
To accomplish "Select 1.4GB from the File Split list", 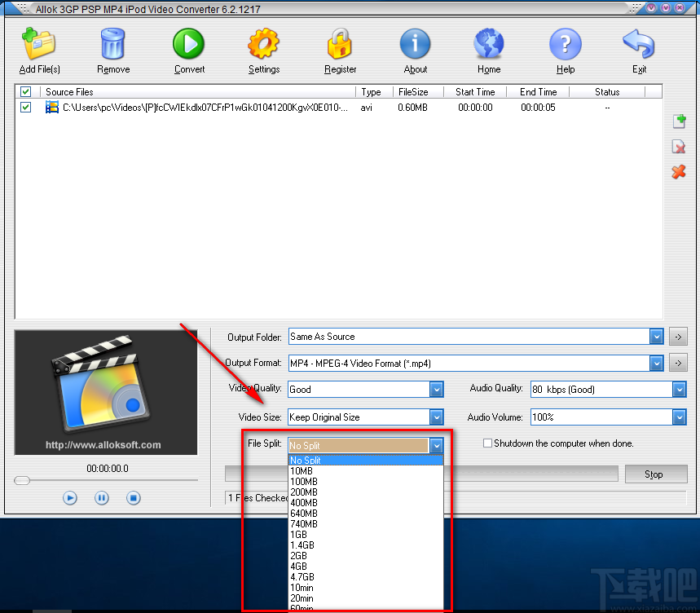I will point(303,545).
